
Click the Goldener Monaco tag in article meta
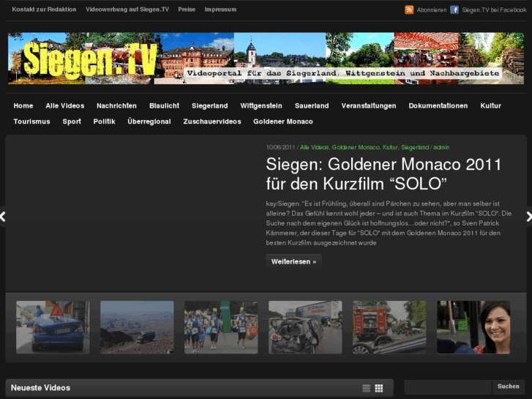point(356,147)
